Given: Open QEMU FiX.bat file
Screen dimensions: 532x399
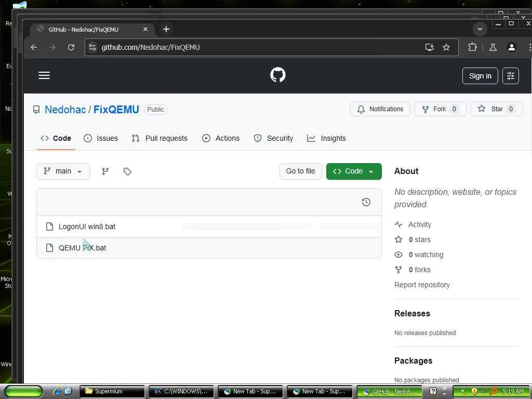Looking at the screenshot, I should tap(82, 248).
